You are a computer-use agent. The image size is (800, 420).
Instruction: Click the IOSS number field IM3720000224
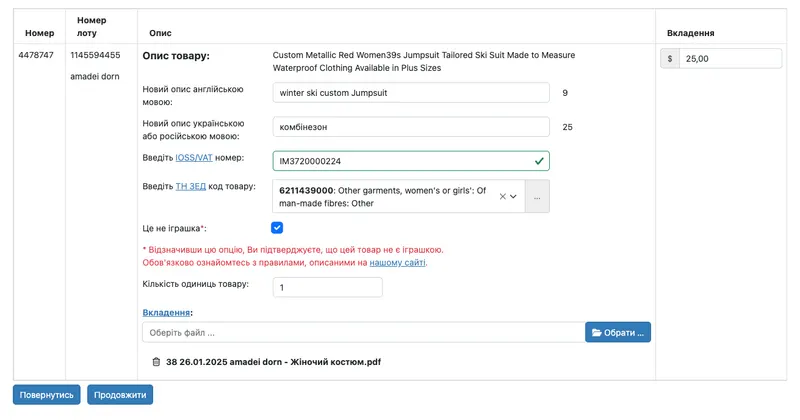(x=411, y=161)
